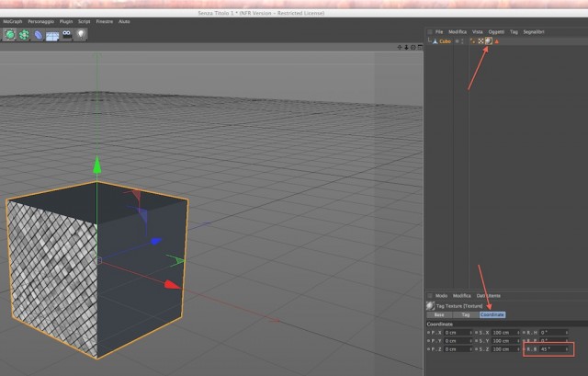Switch to the Tag tab
588x376 pixels.
tap(466, 314)
